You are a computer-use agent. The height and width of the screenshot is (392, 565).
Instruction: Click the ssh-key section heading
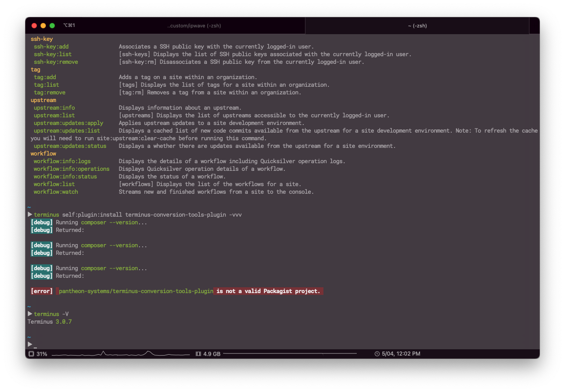[42, 39]
